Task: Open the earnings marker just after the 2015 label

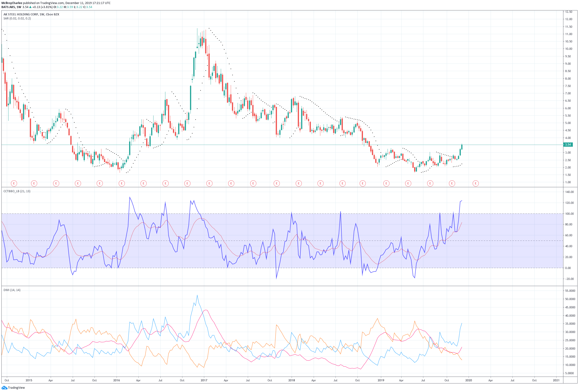Action: 34,183
